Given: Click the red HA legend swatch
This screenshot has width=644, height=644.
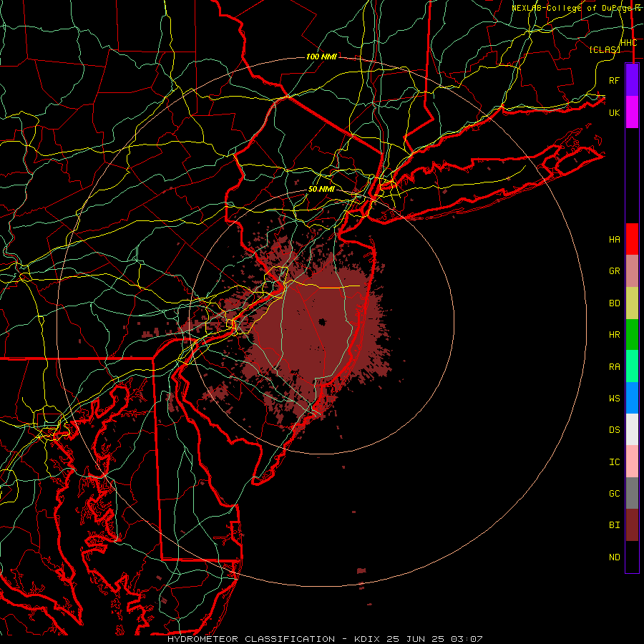Looking at the screenshot, I should click(632, 239).
